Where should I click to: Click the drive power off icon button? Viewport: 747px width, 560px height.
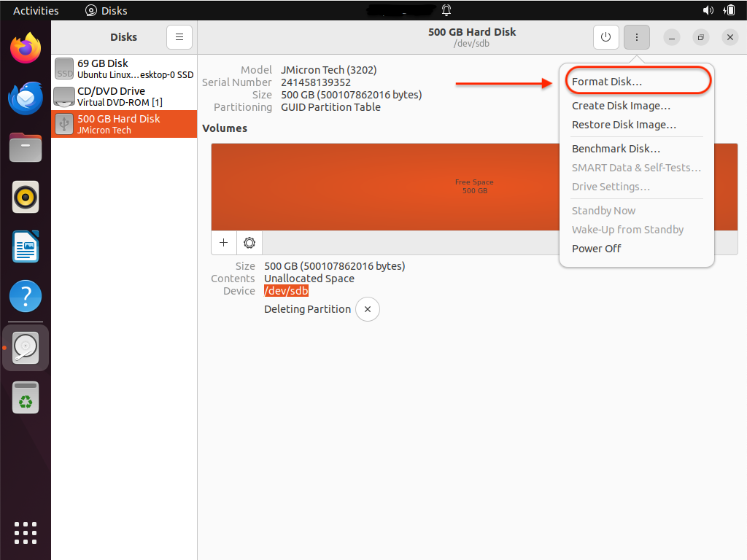[x=605, y=37]
